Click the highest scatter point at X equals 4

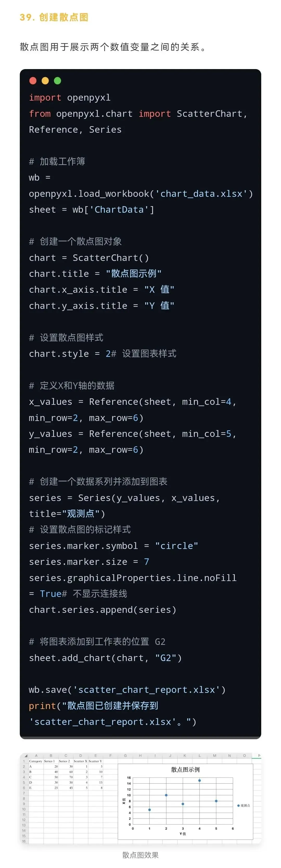200,780
